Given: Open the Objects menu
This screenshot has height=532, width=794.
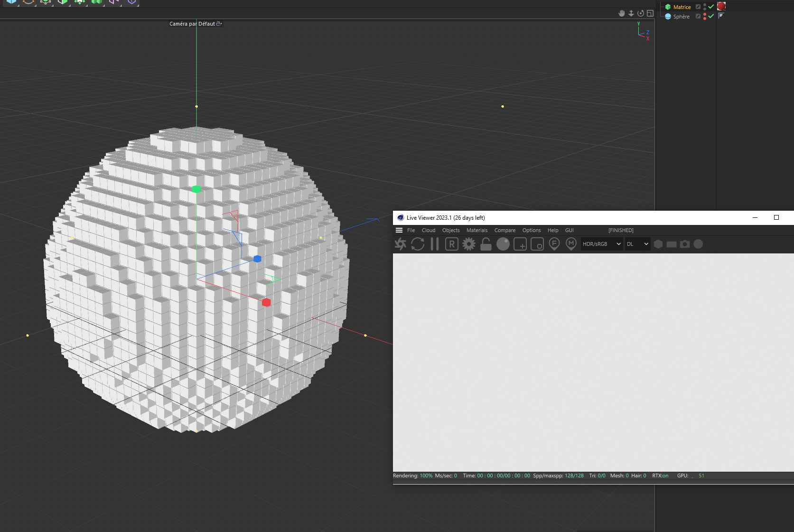Looking at the screenshot, I should pyautogui.click(x=451, y=230).
